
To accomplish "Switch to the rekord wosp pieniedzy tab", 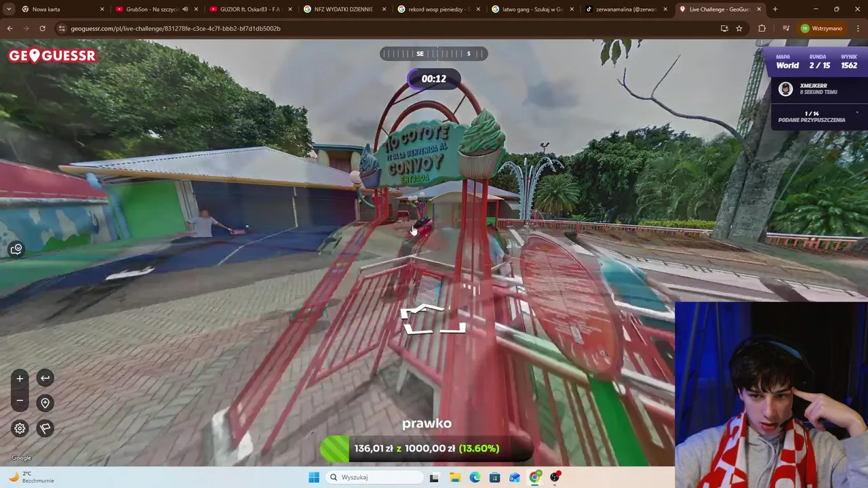I will point(437,9).
